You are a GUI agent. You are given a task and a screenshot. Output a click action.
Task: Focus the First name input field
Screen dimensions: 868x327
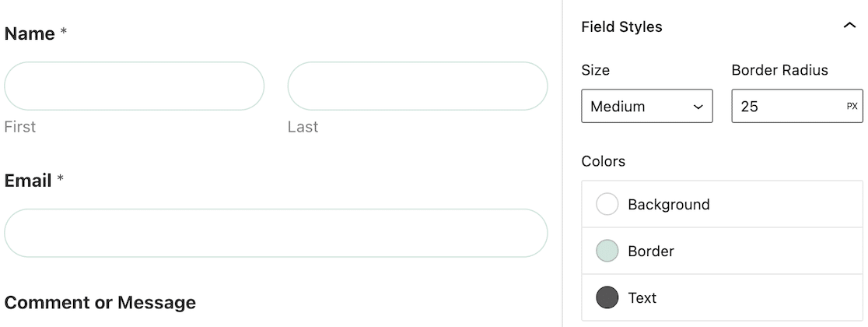click(134, 86)
